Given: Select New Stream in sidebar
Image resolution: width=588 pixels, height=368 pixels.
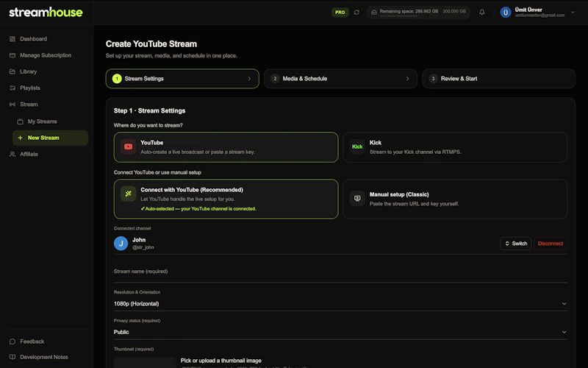Looking at the screenshot, I should coord(50,138).
